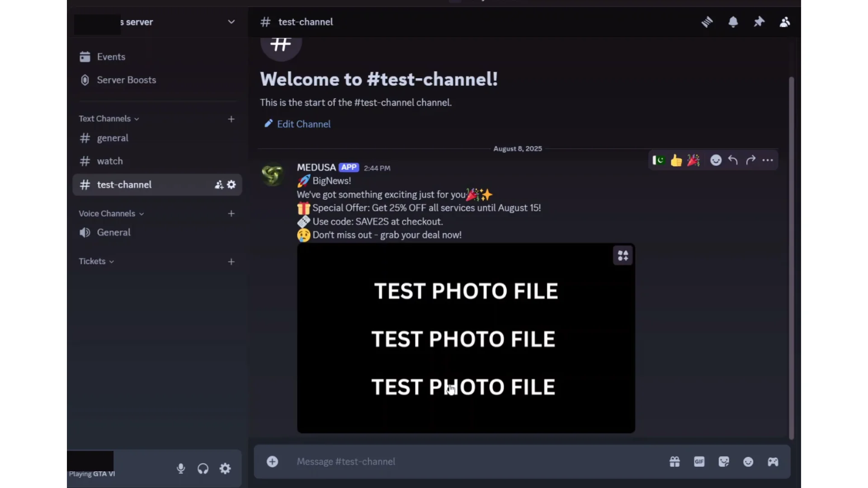This screenshot has height=488, width=868.
Task: Click the add attachment plus button
Action: [x=272, y=461]
